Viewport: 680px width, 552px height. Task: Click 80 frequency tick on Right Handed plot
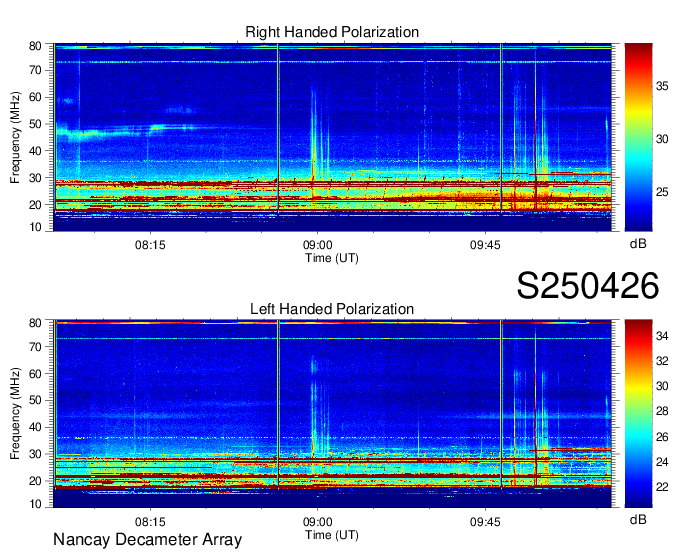pos(35,46)
